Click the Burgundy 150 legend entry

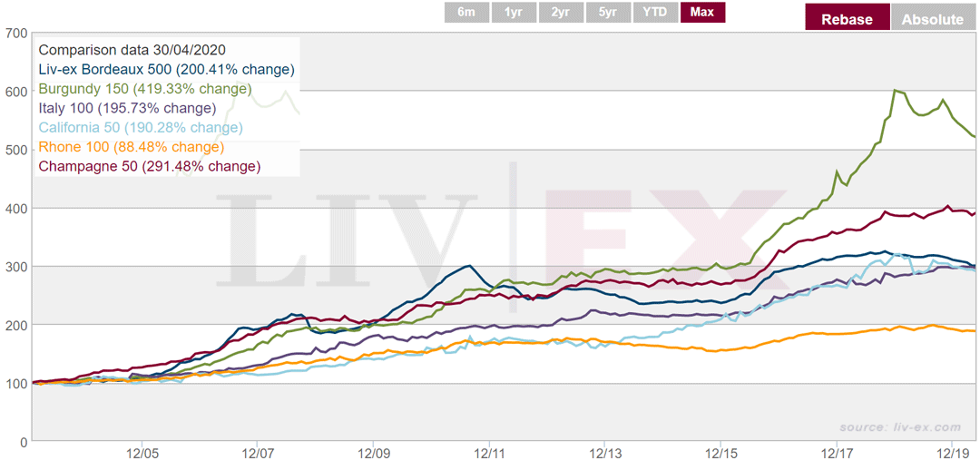[x=144, y=89]
